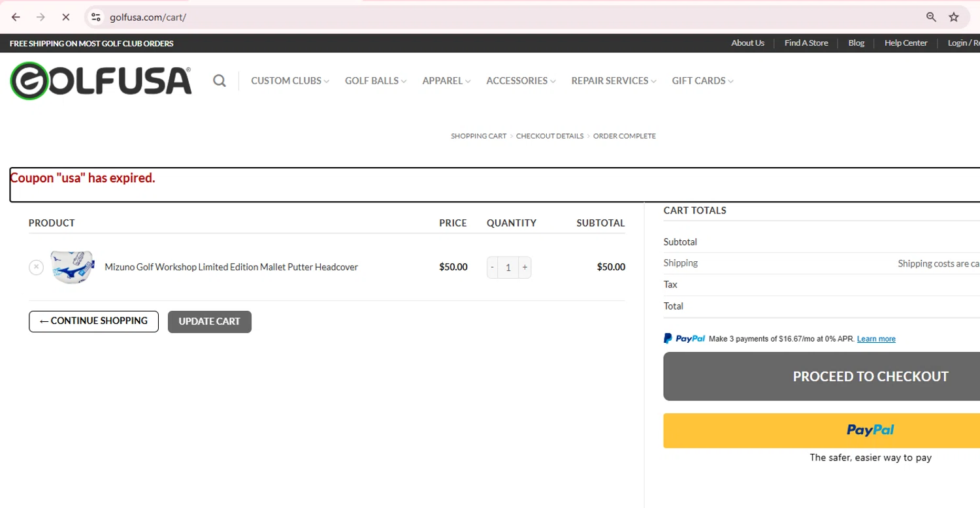Image resolution: width=980 pixels, height=508 pixels.
Task: Click the zoom magnifier icon in address bar
Action: pos(931,18)
